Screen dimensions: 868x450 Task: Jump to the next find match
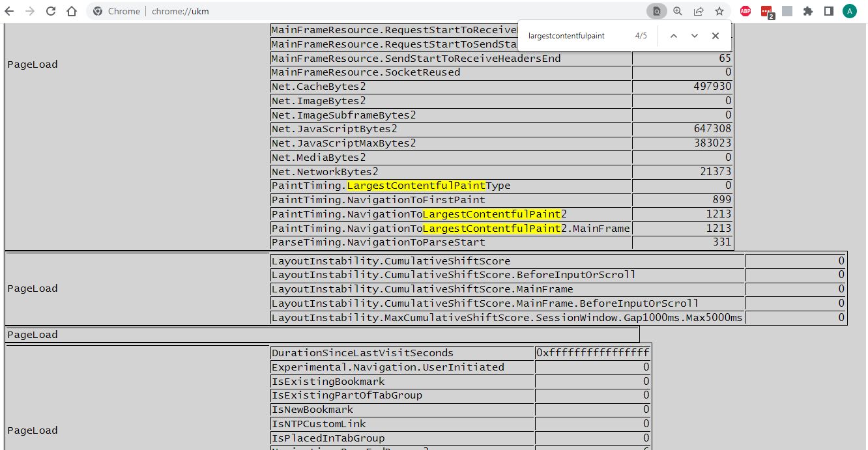coord(695,36)
